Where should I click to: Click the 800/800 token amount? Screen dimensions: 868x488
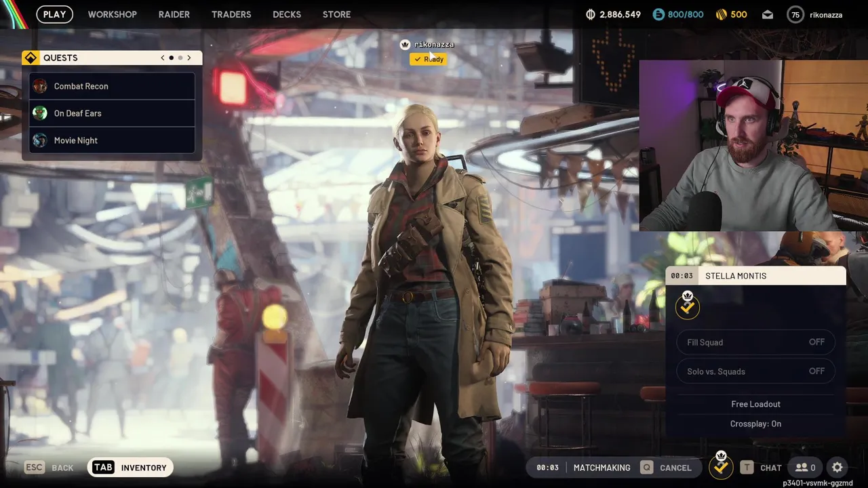point(686,14)
